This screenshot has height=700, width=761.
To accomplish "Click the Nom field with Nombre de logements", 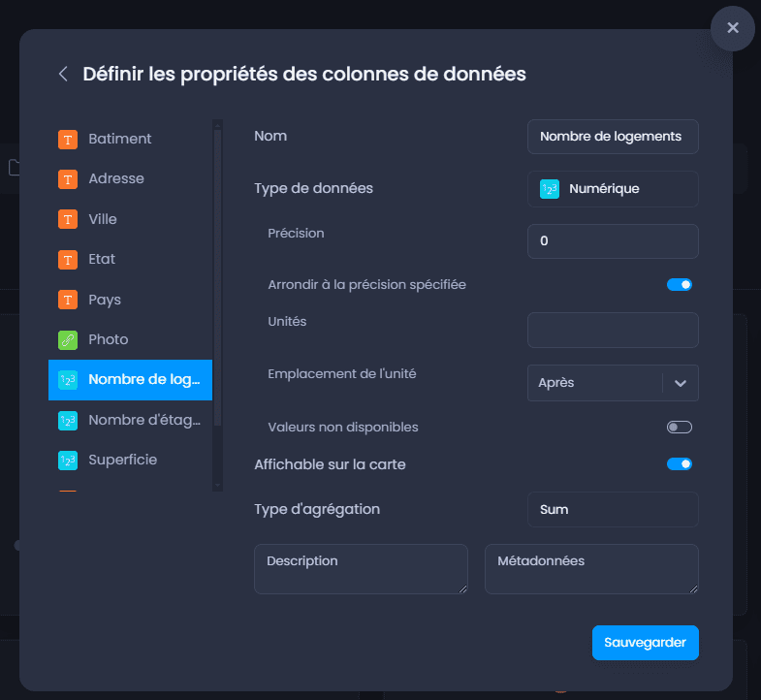I will (613, 137).
